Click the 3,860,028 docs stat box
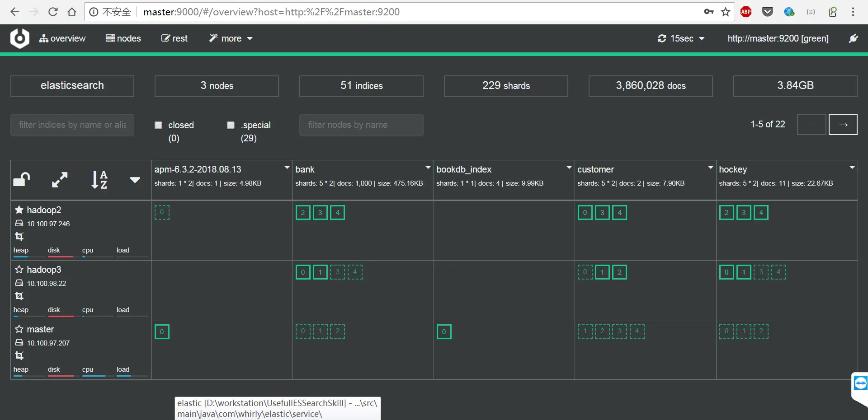Viewport: 868px width, 420px height. point(651,86)
